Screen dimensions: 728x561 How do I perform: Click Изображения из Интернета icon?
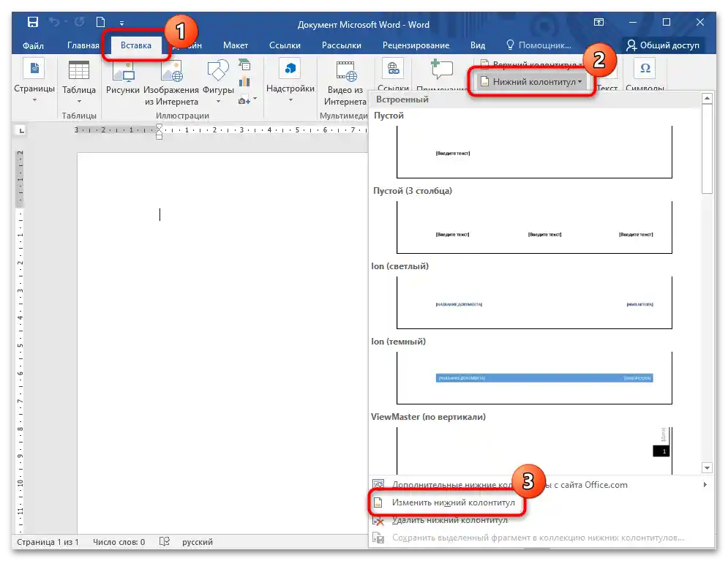point(171,72)
